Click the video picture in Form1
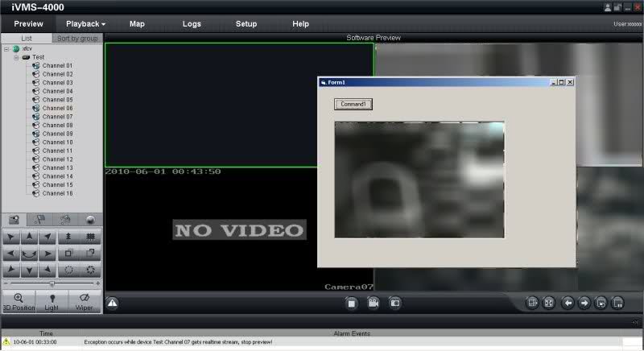Viewport: 644px width, 351px height. point(419,180)
